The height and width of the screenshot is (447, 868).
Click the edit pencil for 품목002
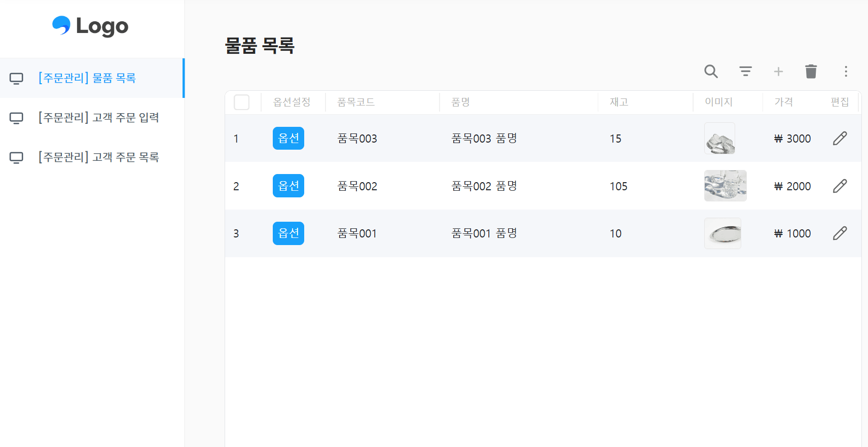(x=840, y=186)
